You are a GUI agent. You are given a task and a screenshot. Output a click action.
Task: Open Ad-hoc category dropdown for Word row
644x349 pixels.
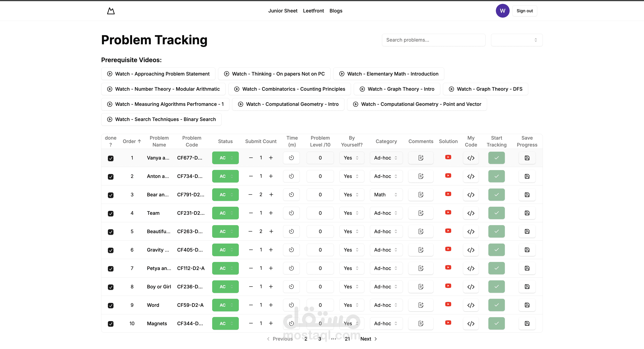pyautogui.click(x=386, y=305)
